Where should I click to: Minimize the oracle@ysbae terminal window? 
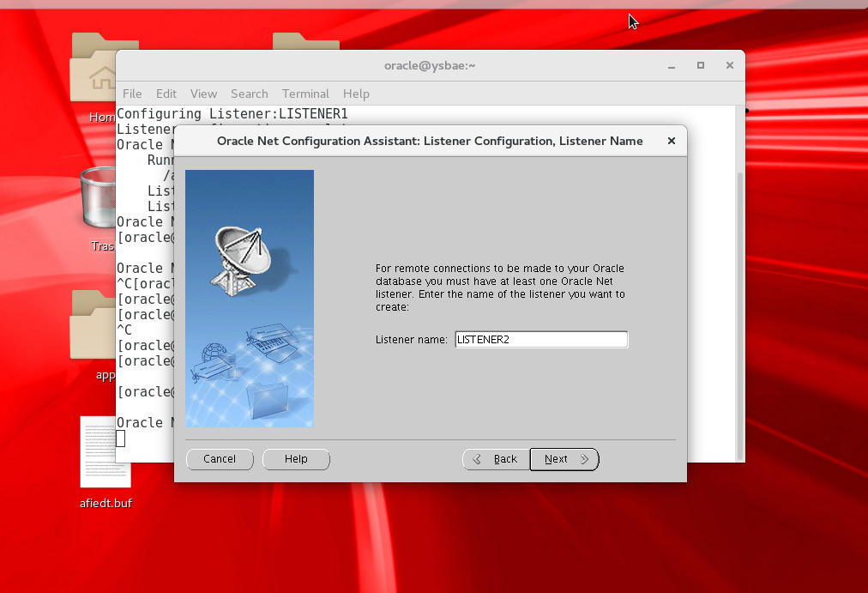672,66
